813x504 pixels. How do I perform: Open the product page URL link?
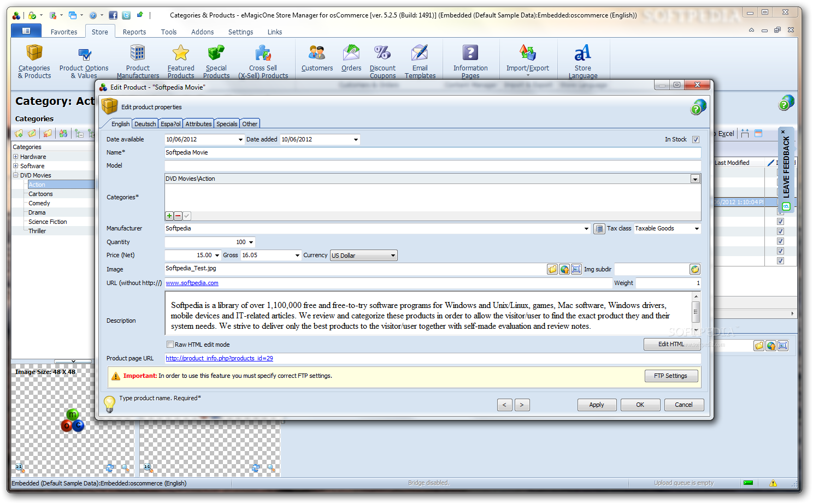coord(219,359)
